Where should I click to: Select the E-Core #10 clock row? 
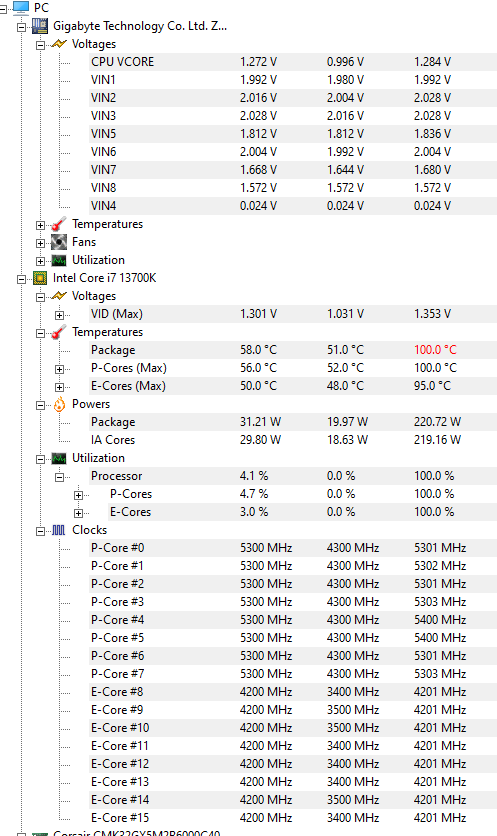[293, 728]
